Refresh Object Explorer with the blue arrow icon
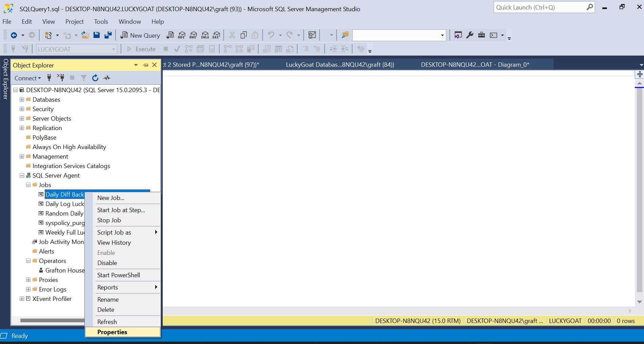 pyautogui.click(x=95, y=78)
